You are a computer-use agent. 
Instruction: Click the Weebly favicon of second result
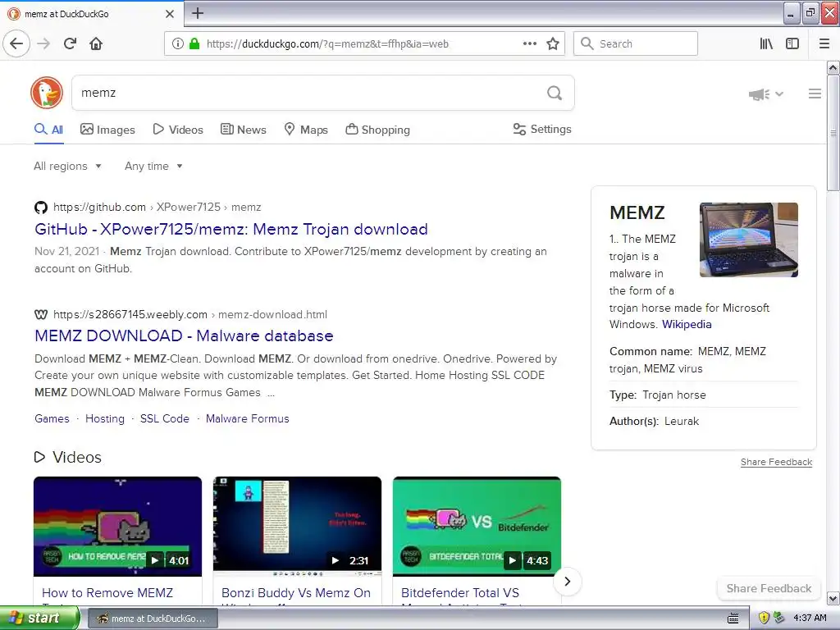tap(41, 314)
